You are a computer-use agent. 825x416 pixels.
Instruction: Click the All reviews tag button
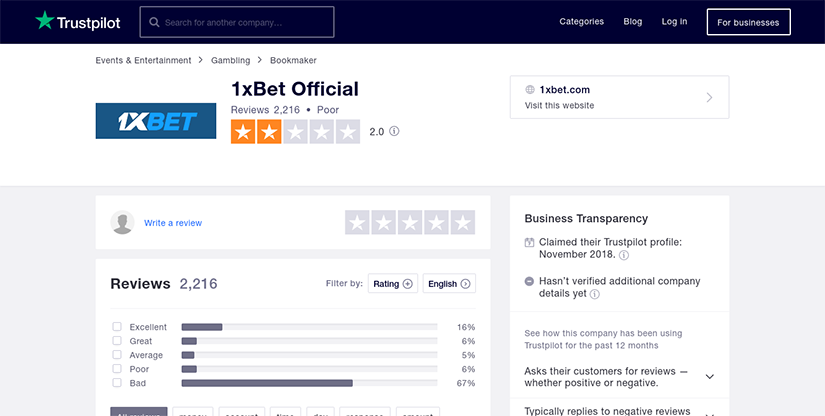(x=139, y=412)
